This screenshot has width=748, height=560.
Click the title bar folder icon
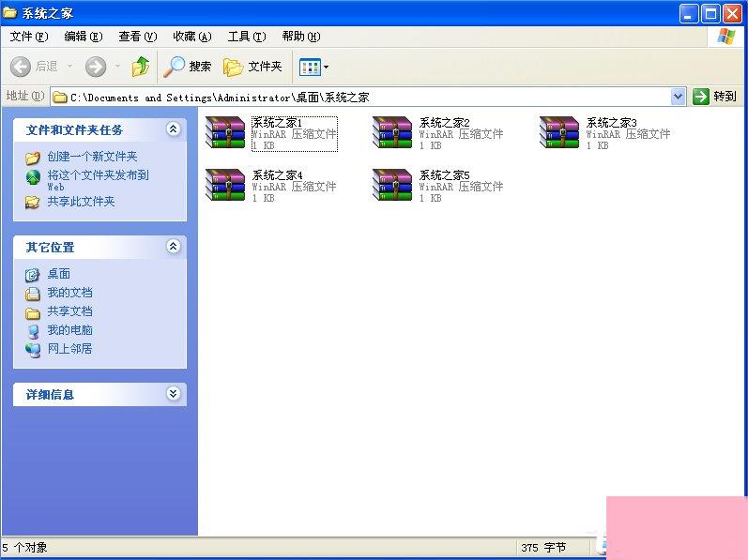(10, 13)
